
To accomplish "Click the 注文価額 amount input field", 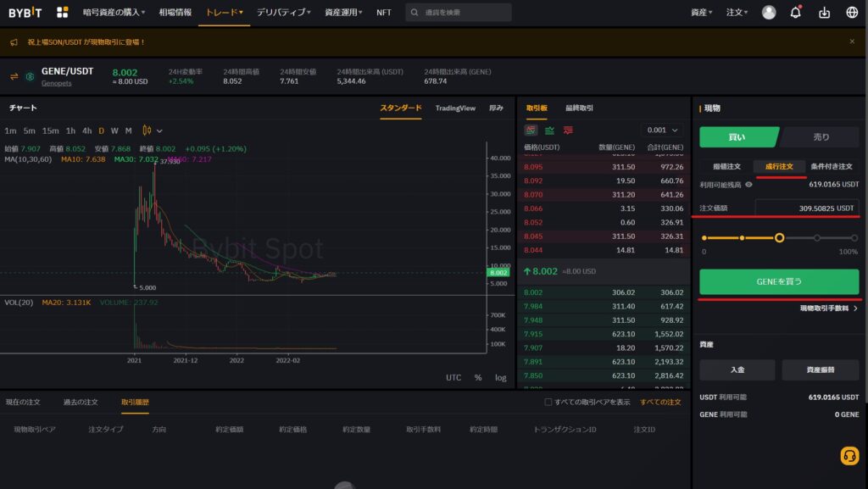I will 807,208.
